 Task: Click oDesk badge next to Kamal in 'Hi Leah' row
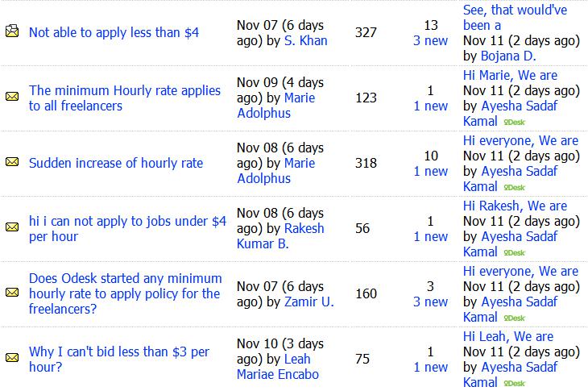click(514, 384)
